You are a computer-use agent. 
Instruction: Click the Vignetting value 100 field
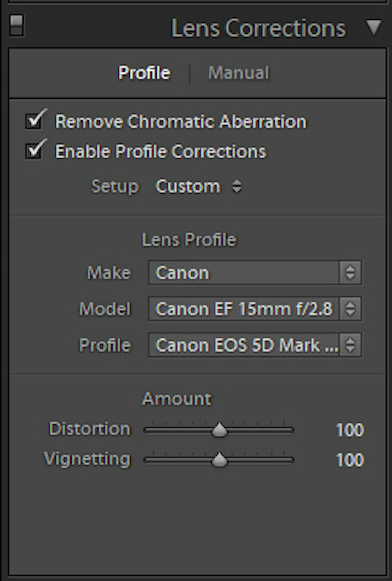tap(350, 460)
